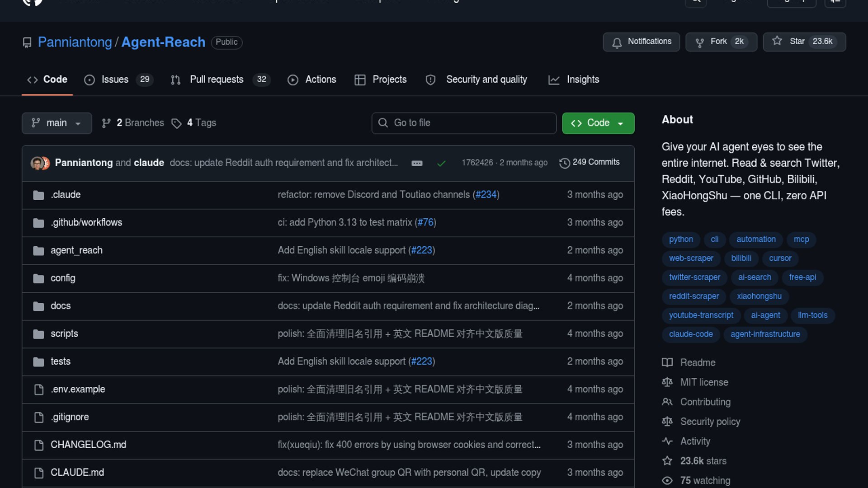Select the cli topic tag
Viewport: 868px width, 488px height.
(714, 239)
